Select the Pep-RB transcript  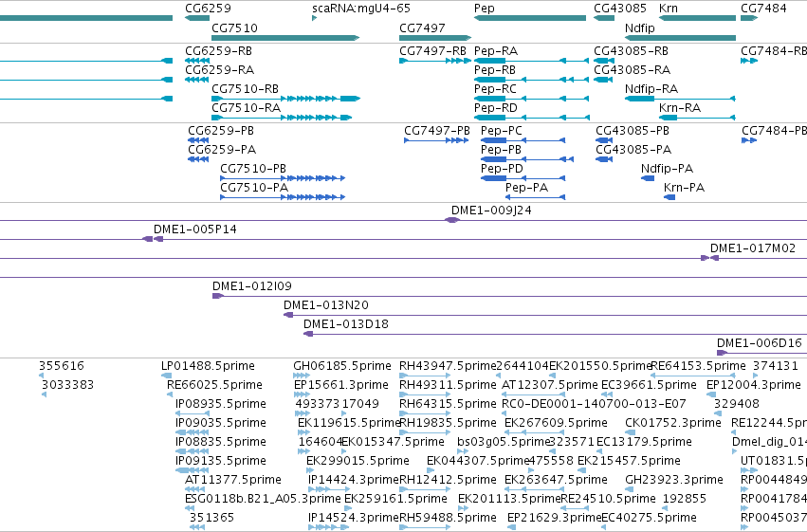coord(531,80)
